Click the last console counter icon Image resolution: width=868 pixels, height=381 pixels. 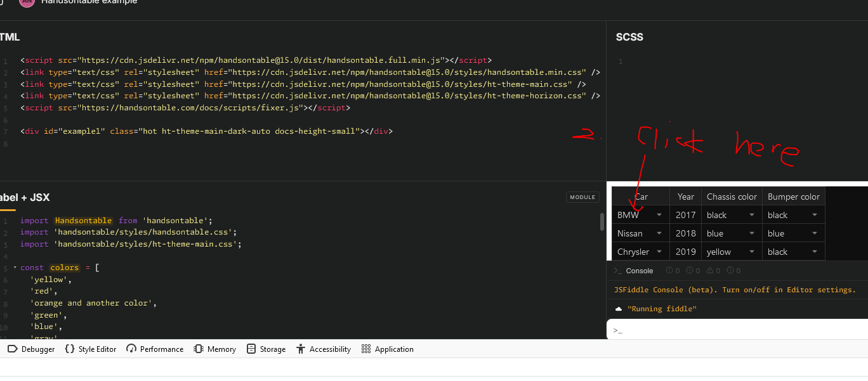click(x=730, y=271)
